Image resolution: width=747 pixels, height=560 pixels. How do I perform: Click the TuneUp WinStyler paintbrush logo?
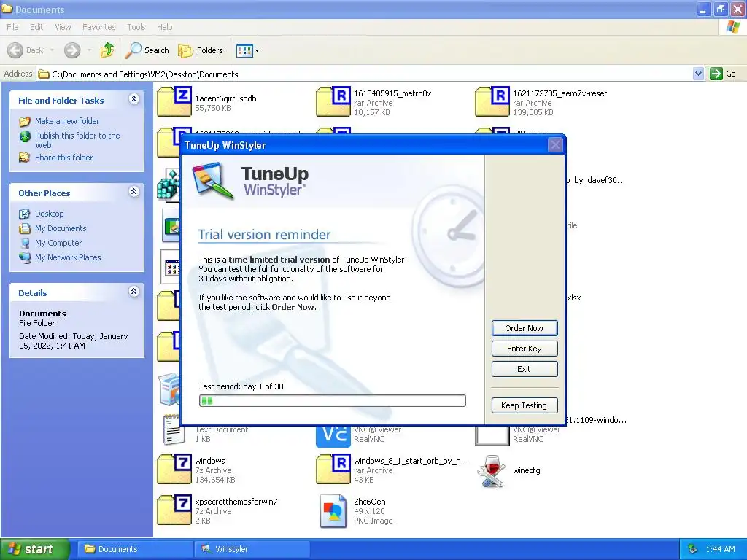pos(212,181)
